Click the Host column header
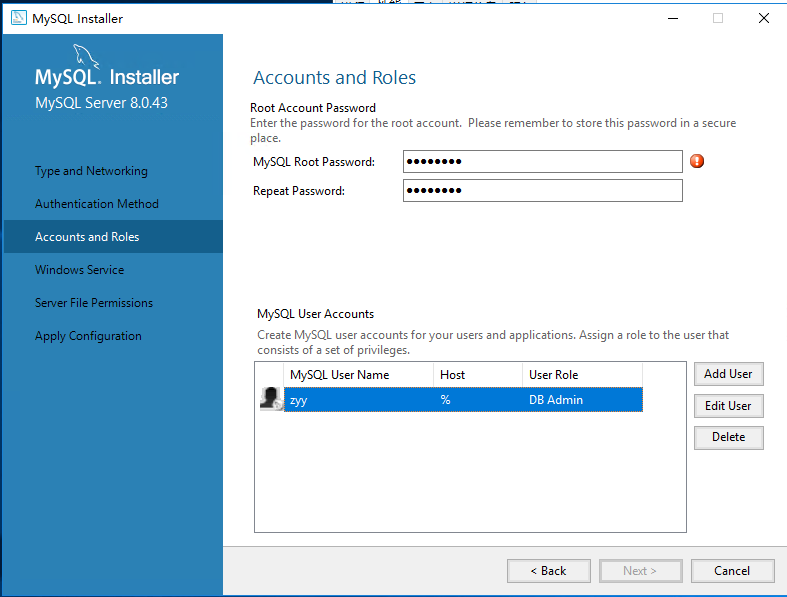787x597 pixels. (478, 375)
